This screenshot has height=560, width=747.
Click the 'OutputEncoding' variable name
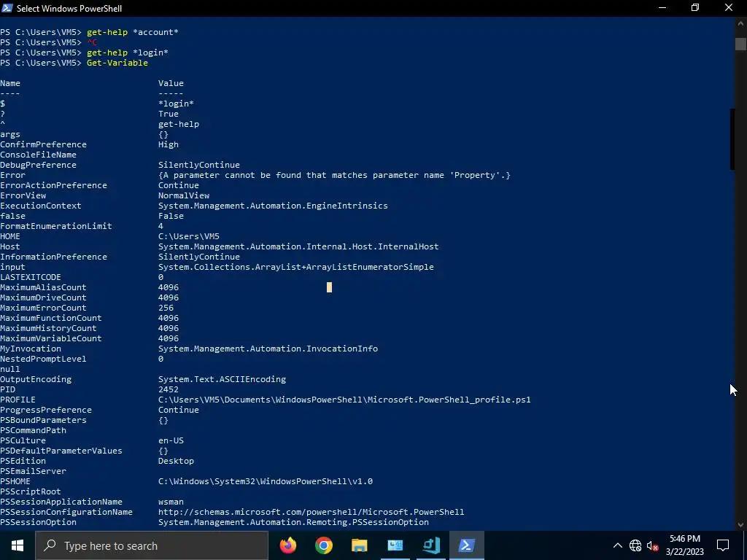tap(36, 379)
